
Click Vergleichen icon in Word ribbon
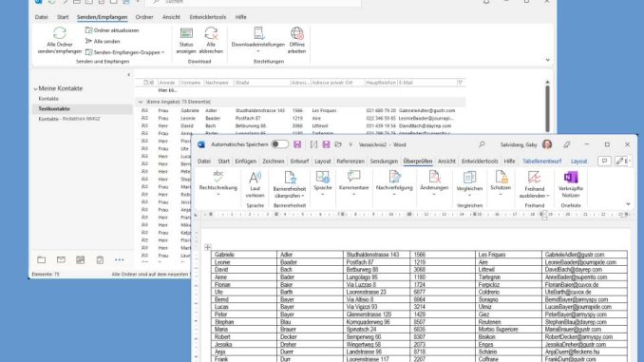469,178
